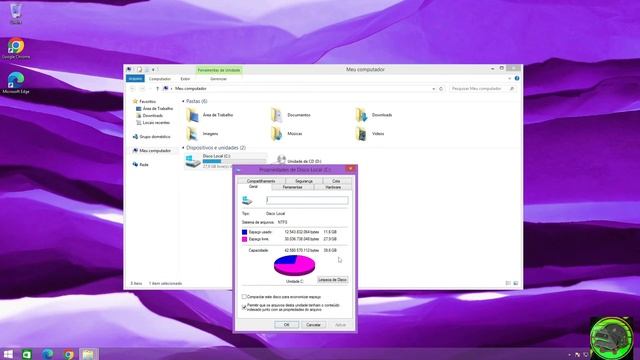This screenshot has height=360, width=640.
Task: Open the Arquivo ribbon tab
Action: [x=135, y=79]
